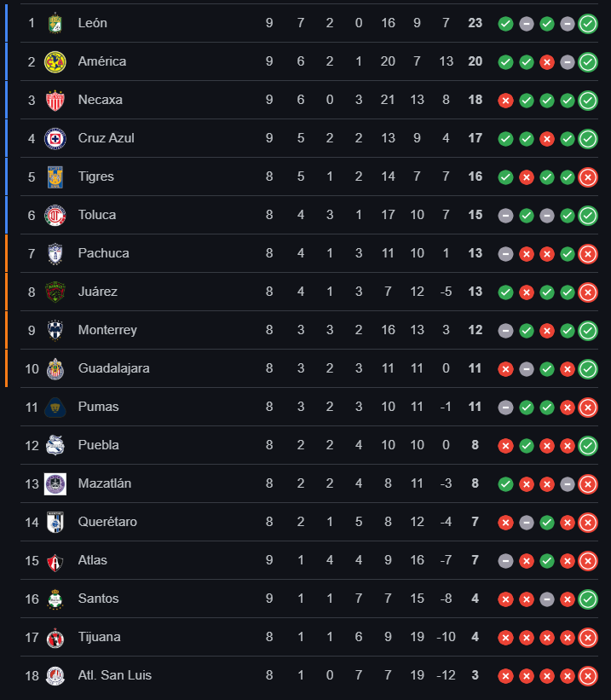Select the Pumas crest icon
The height and width of the screenshot is (700, 611).
point(55,408)
